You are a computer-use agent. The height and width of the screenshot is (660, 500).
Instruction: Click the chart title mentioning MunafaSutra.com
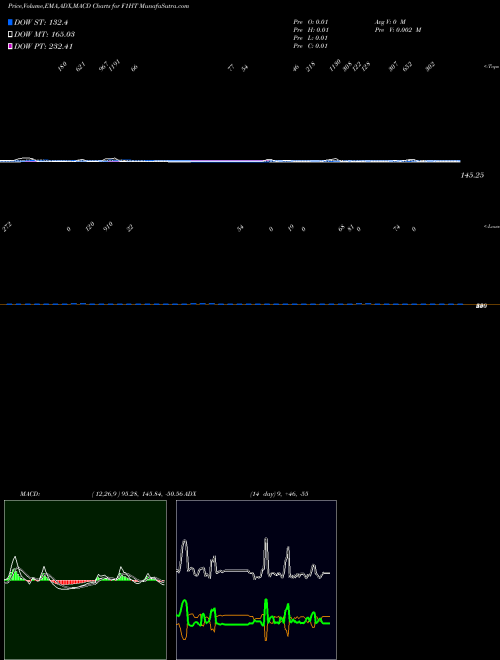pos(98,6)
